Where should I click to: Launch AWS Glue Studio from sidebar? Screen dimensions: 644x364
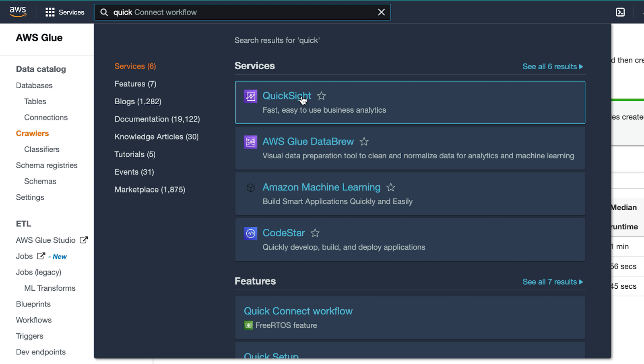coord(46,240)
